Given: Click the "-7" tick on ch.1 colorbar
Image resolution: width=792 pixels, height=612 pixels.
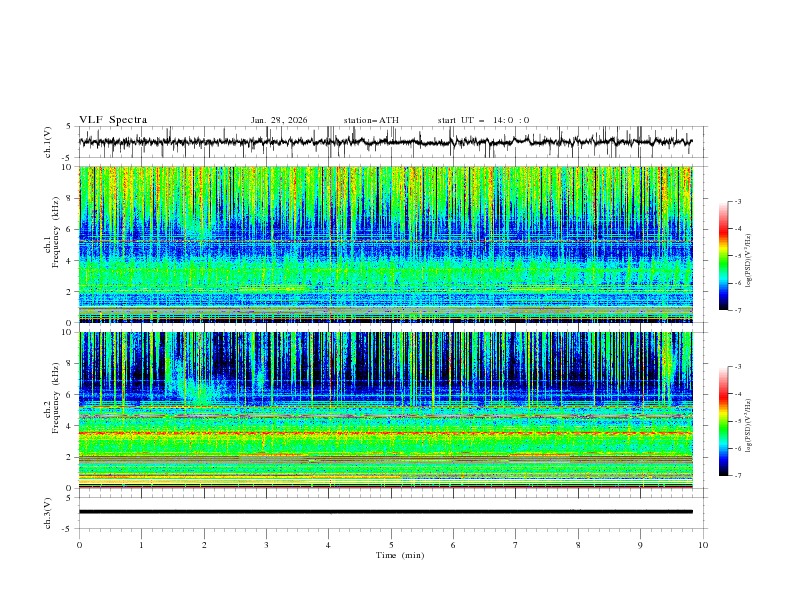Looking at the screenshot, I should 738,310.
